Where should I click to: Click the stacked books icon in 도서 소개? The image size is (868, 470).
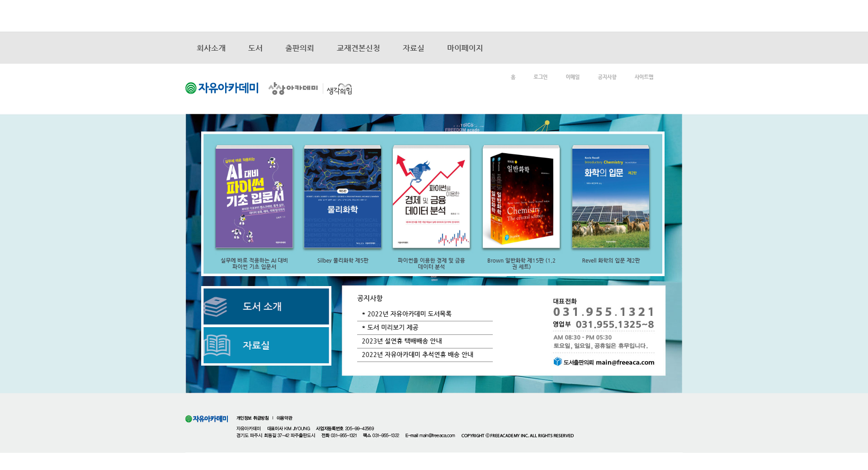pyautogui.click(x=216, y=307)
